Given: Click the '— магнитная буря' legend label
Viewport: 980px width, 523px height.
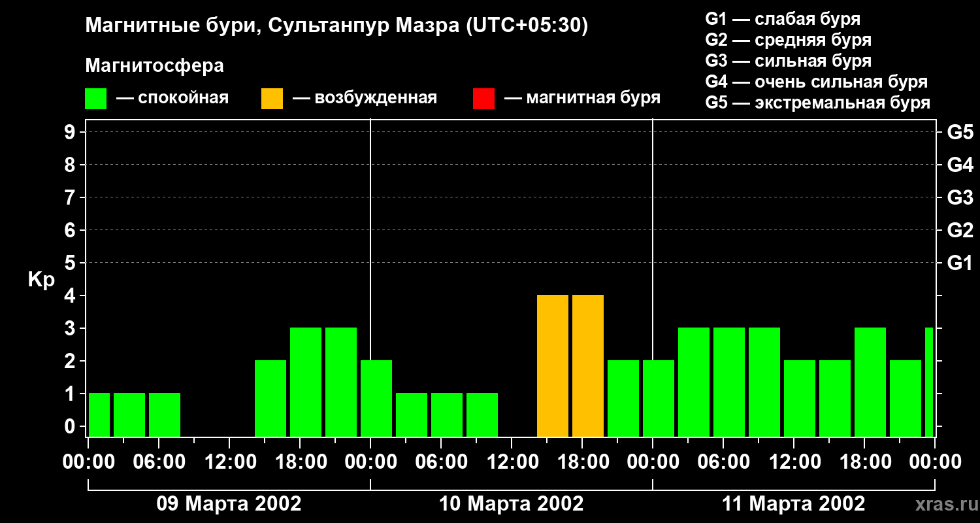Looking at the screenshot, I should click(582, 98).
